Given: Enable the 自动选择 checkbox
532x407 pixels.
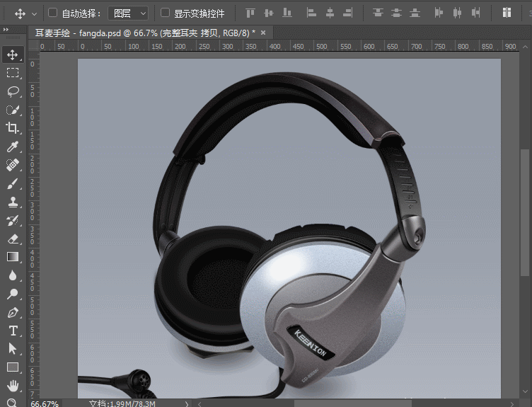Looking at the screenshot, I should click(x=52, y=13).
